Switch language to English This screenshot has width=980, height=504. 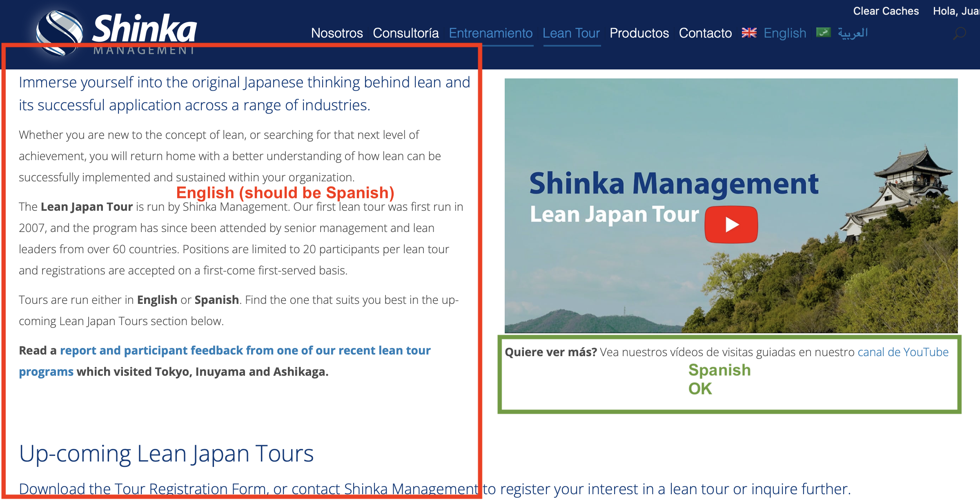[785, 33]
